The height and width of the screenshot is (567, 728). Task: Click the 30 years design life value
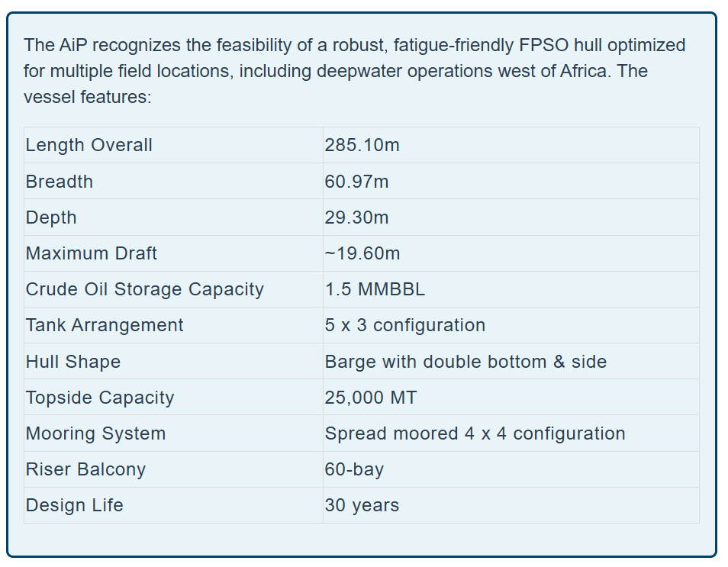point(362,505)
